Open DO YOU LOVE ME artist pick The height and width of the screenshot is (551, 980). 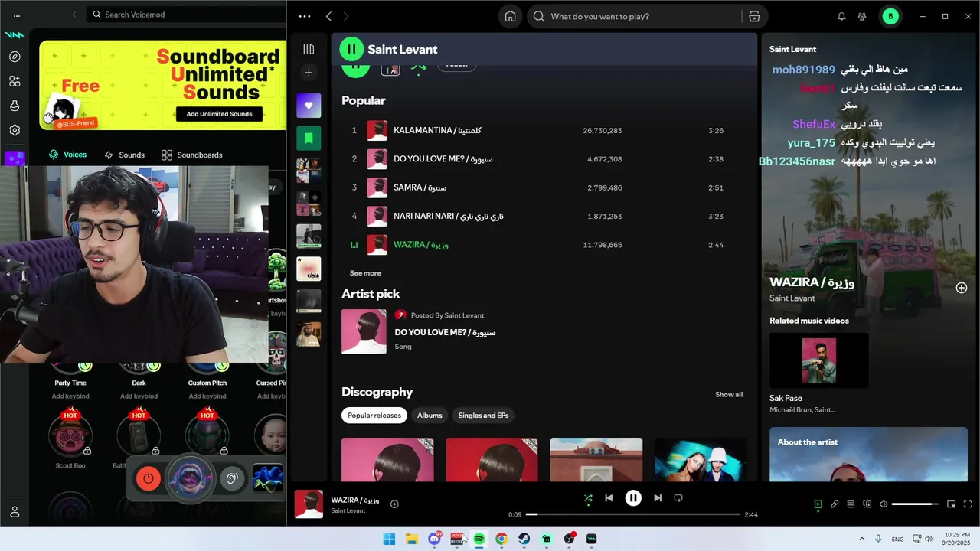[444, 332]
